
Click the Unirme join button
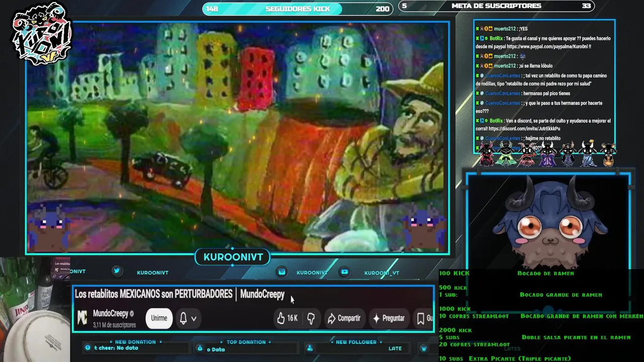159,318
